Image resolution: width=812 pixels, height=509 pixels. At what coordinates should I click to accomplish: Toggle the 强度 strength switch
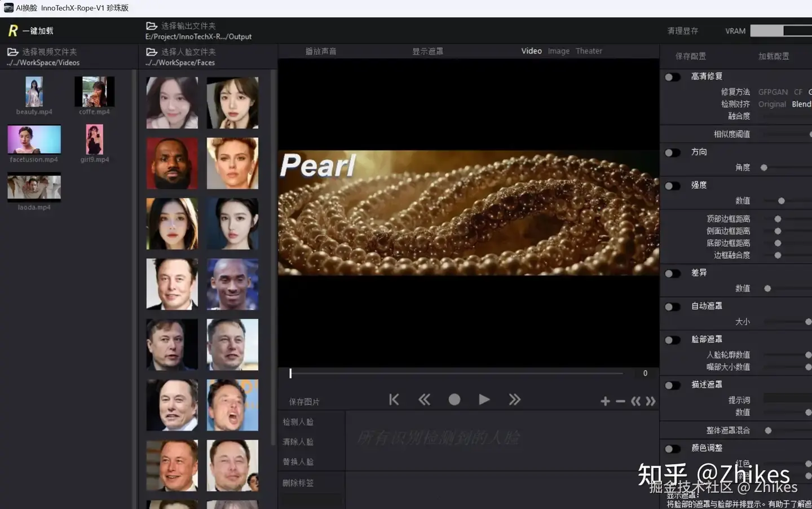(x=672, y=186)
